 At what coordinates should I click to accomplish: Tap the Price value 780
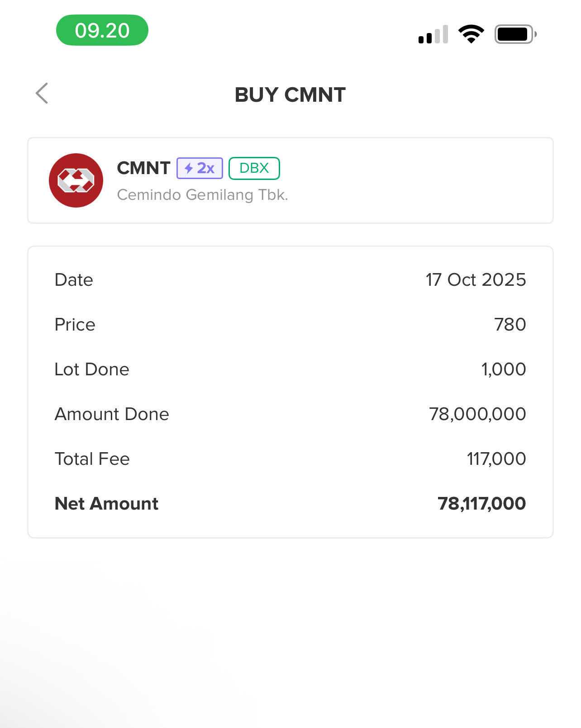[x=510, y=325]
